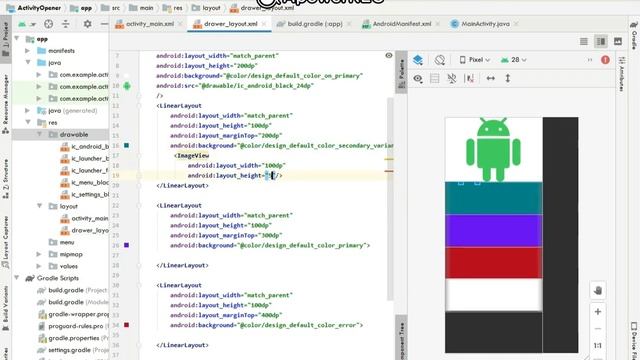Switch to Split view mode icon
640x360 pixels.
point(601,41)
